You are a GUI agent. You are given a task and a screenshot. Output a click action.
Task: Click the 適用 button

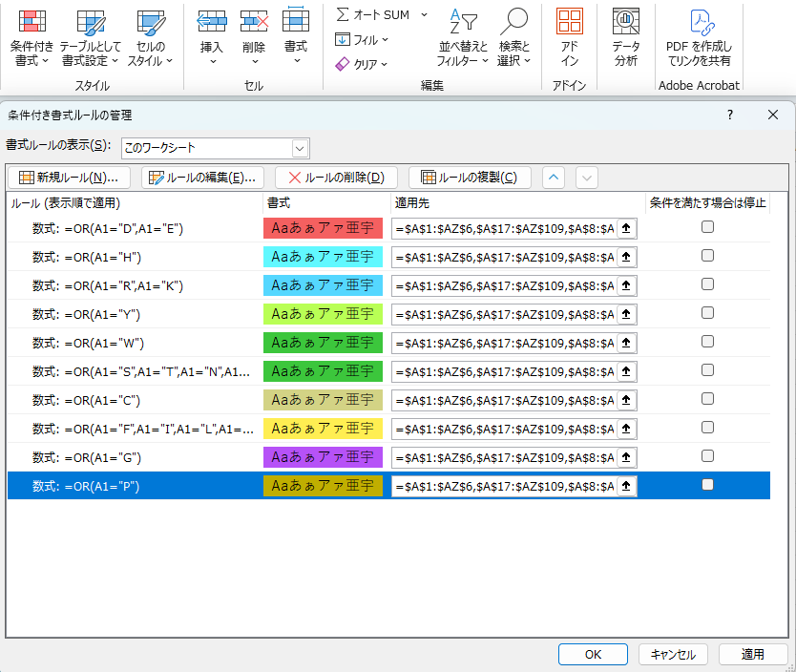coord(753,654)
